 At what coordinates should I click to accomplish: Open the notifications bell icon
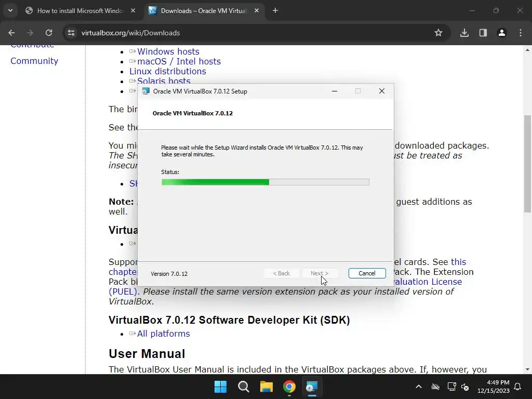(x=518, y=387)
